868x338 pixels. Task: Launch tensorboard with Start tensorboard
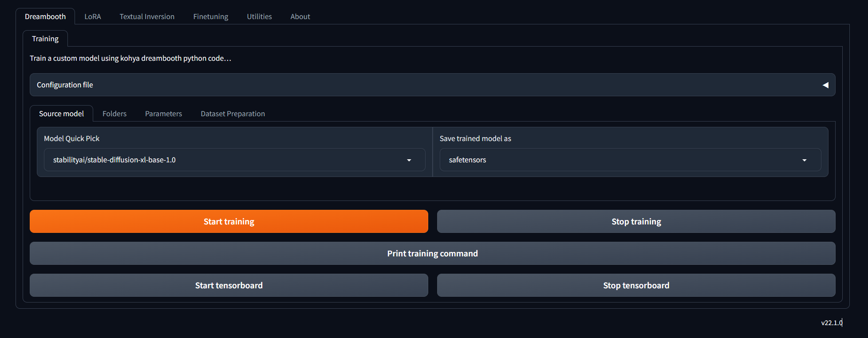pyautogui.click(x=229, y=285)
